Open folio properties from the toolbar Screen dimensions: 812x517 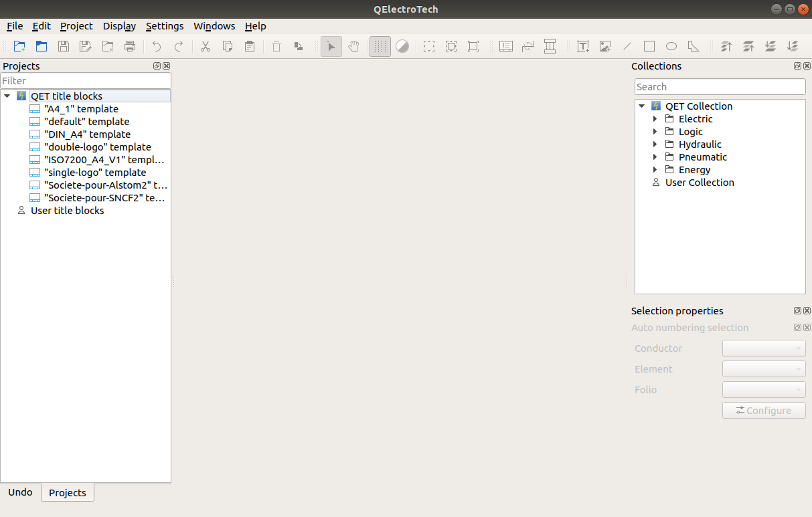point(506,46)
